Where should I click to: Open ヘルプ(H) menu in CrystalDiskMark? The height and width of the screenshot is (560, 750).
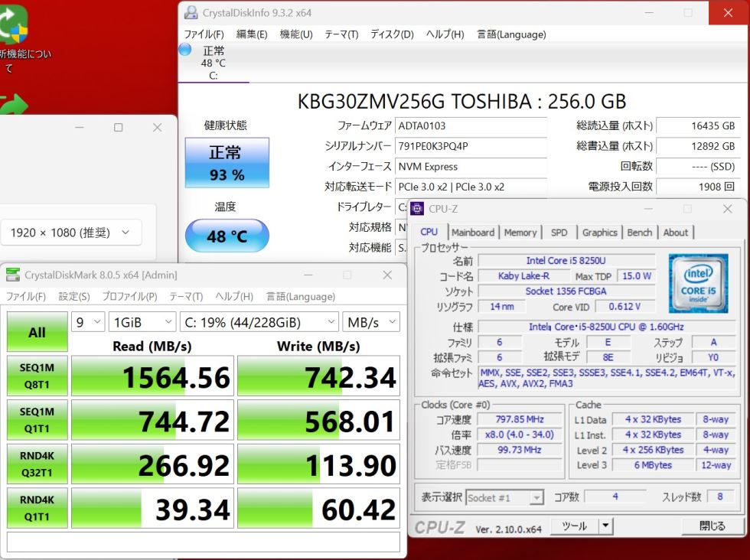[234, 297]
